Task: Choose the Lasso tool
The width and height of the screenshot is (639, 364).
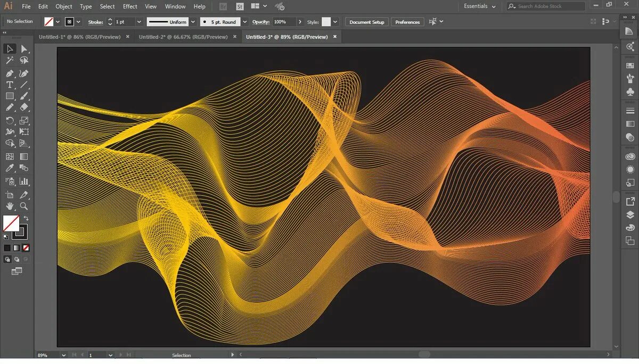Action: (24, 61)
